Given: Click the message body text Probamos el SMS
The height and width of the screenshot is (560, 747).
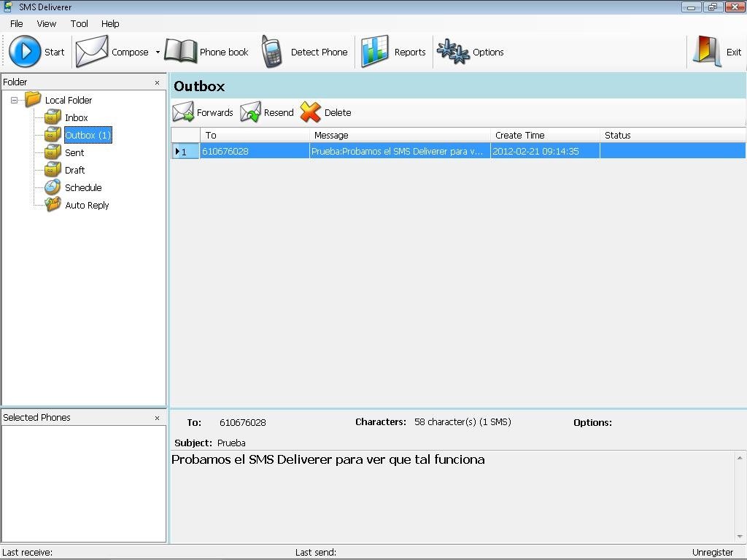Looking at the screenshot, I should [x=328, y=459].
